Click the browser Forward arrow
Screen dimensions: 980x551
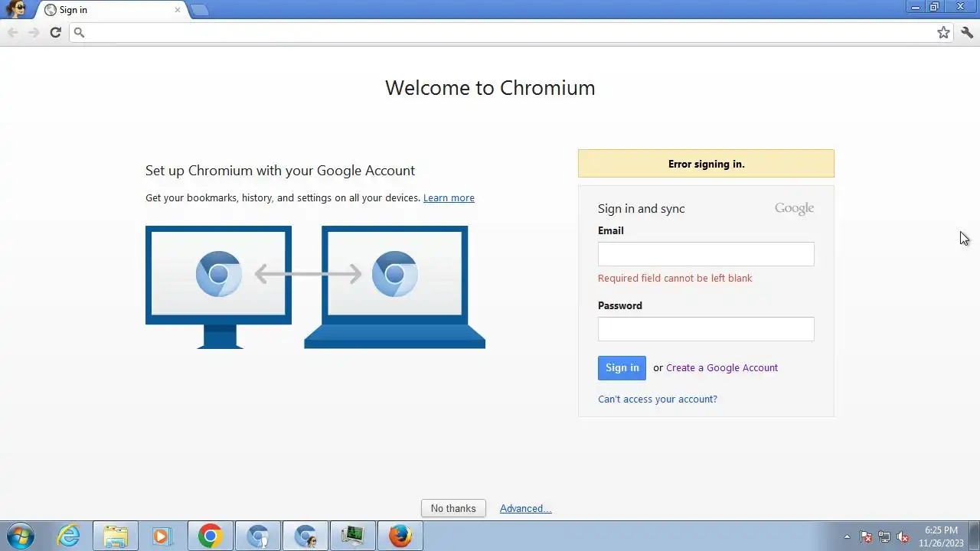34,32
